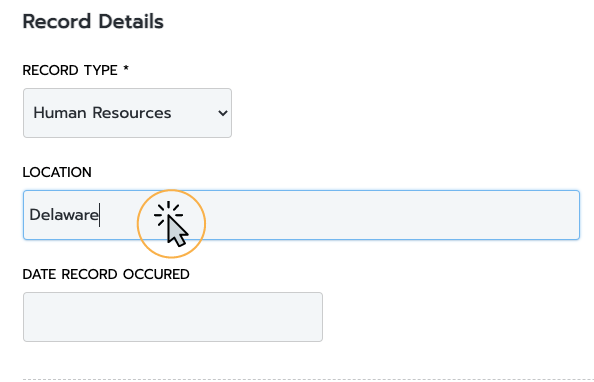Screen dimensions: 594x382
Task: Click the word OCCURED in the date label
Action: point(156,274)
